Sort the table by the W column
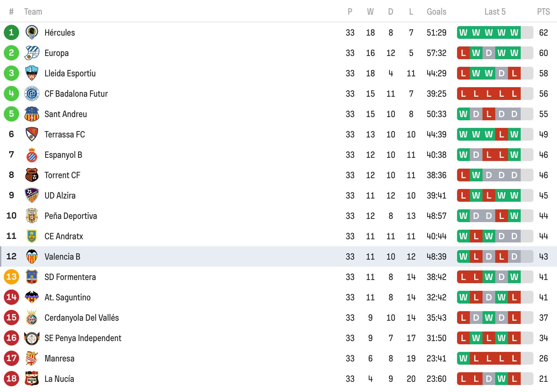557x392 pixels. point(370,12)
